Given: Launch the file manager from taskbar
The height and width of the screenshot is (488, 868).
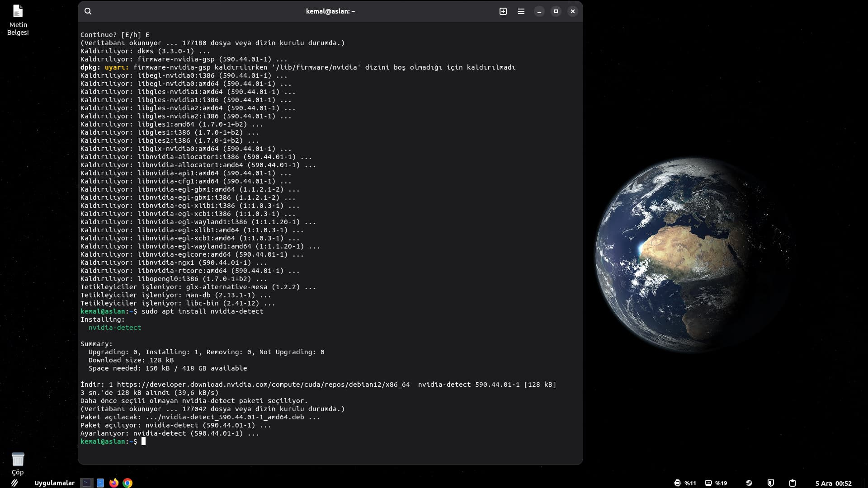Looking at the screenshot, I should (100, 483).
